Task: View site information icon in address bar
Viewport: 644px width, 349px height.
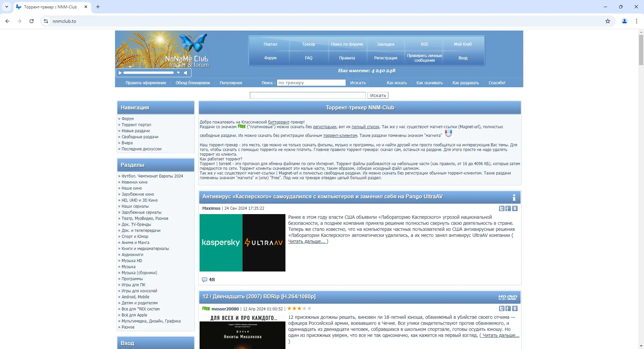Action: (46, 21)
